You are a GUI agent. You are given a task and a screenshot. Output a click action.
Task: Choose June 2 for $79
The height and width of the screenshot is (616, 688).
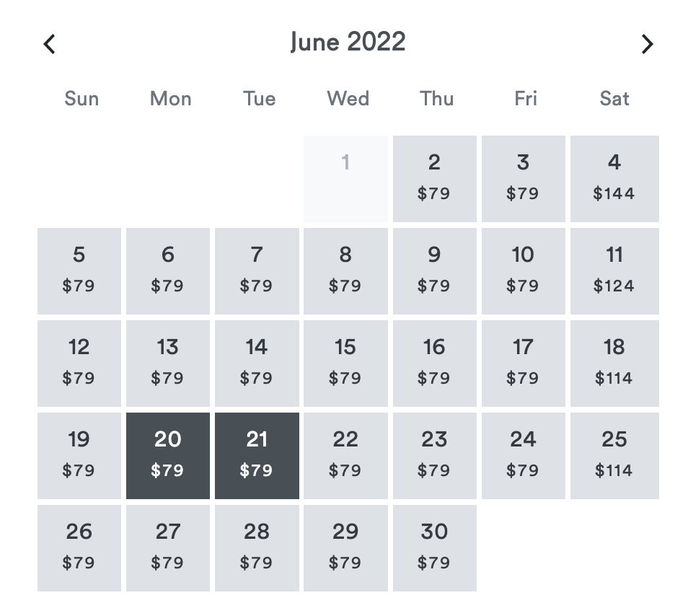pyautogui.click(x=434, y=179)
